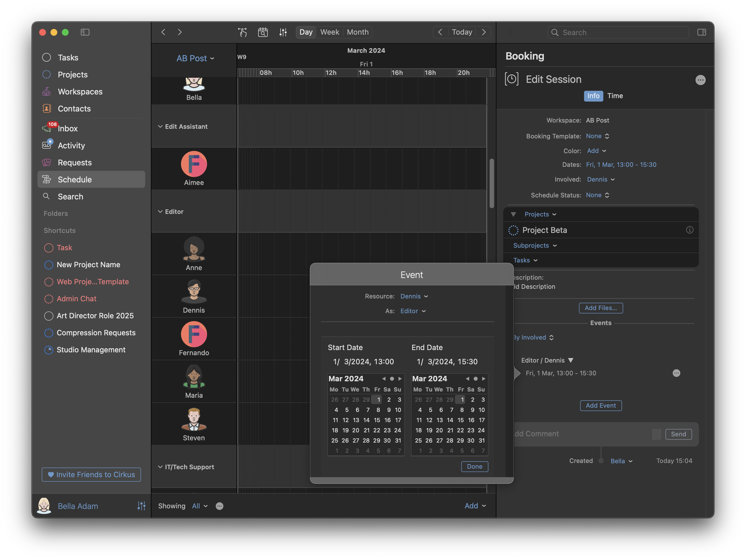Click the event row ellipsis icon

click(676, 373)
